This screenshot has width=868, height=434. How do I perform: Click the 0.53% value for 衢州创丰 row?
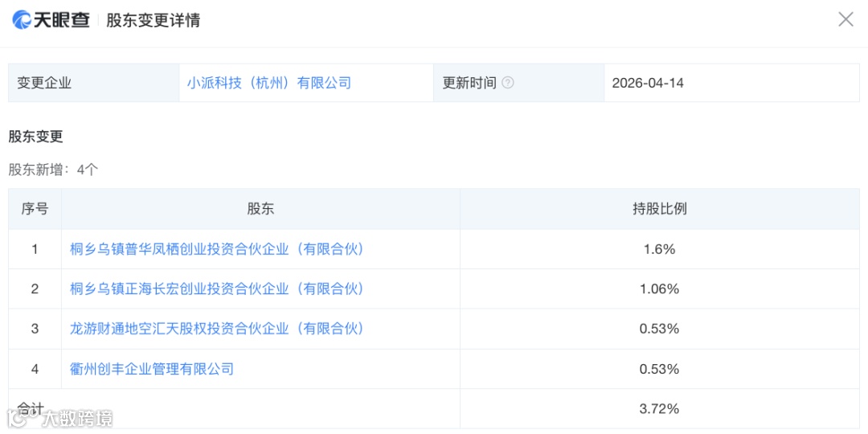(659, 369)
